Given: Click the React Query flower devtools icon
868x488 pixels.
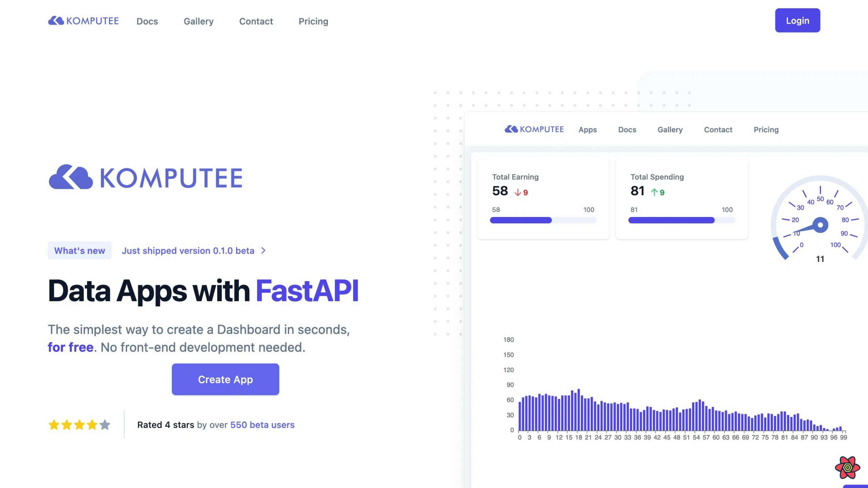Looking at the screenshot, I should pos(847,468).
